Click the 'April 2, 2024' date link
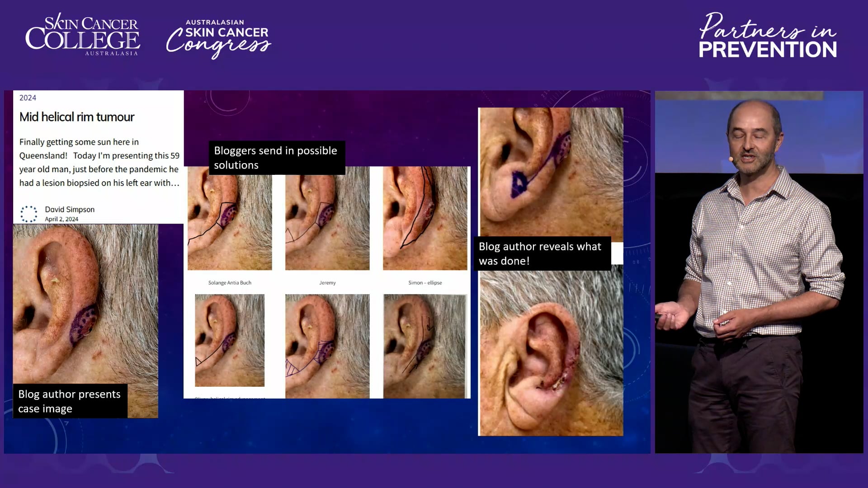The height and width of the screenshot is (488, 868). [61, 219]
